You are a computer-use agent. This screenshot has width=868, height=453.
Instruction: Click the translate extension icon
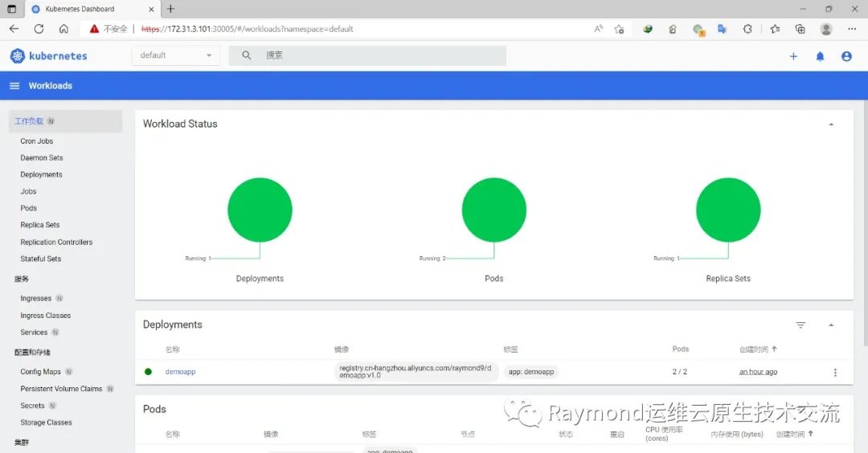(x=722, y=29)
